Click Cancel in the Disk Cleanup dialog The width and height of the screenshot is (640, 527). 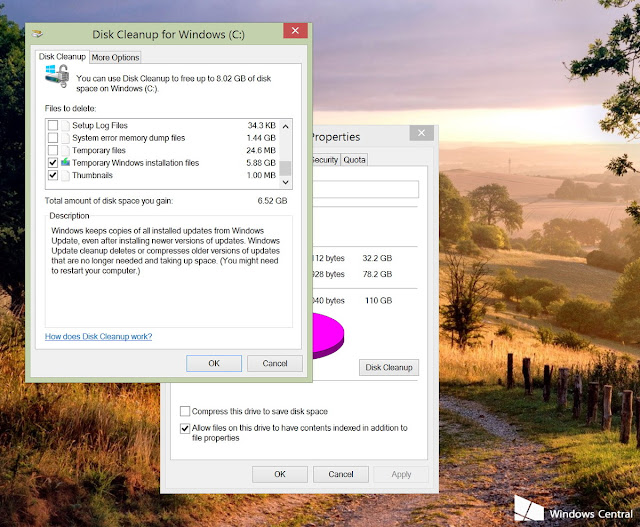tap(275, 363)
